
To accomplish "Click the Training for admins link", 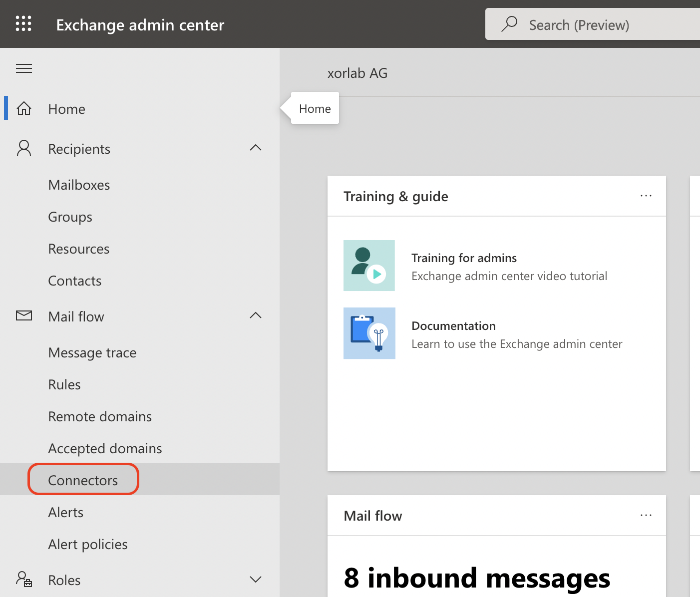I will point(464,258).
